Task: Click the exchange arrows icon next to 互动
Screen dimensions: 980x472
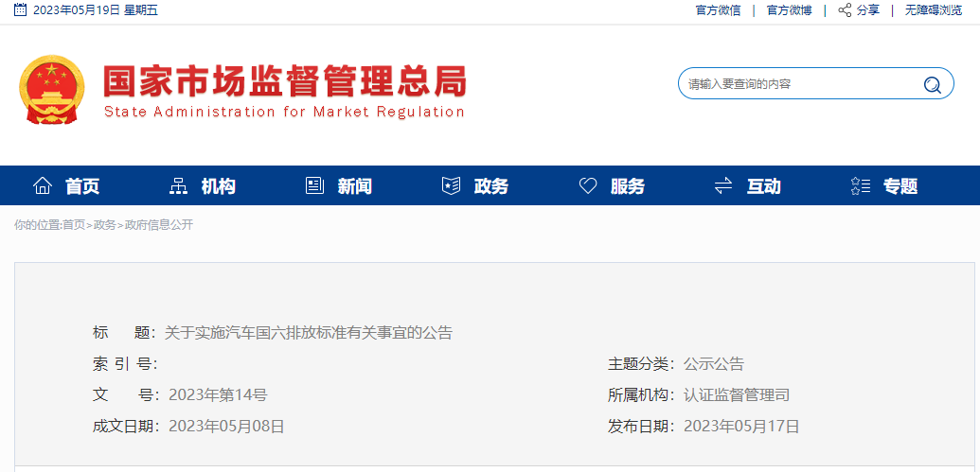Action: [x=723, y=185]
